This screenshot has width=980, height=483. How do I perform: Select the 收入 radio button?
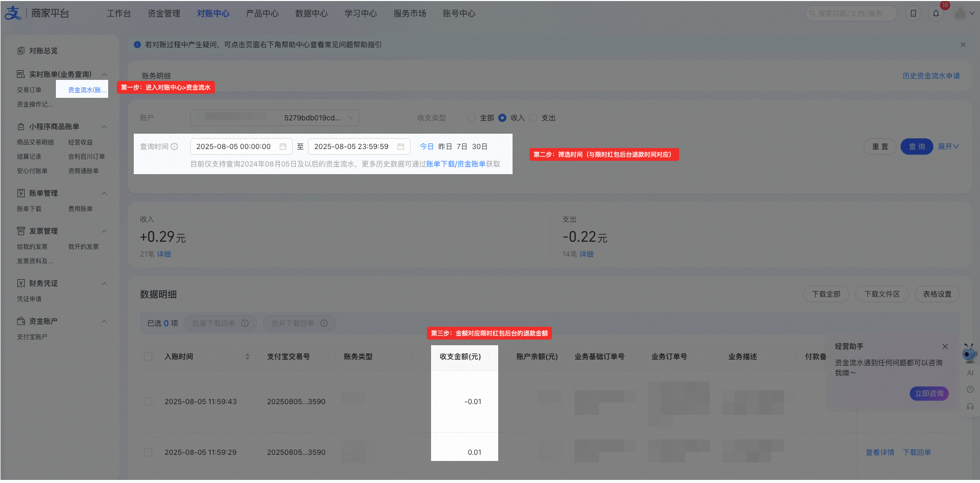(502, 118)
